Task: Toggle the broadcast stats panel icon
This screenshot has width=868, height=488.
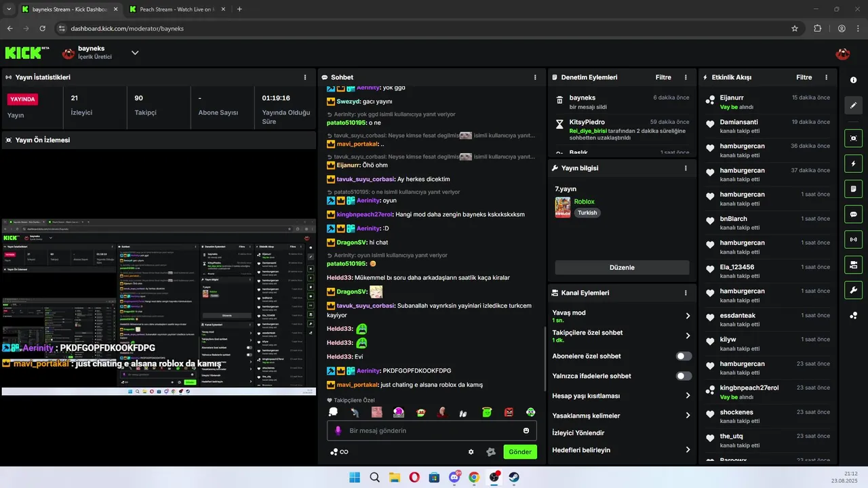Action: click(853, 239)
